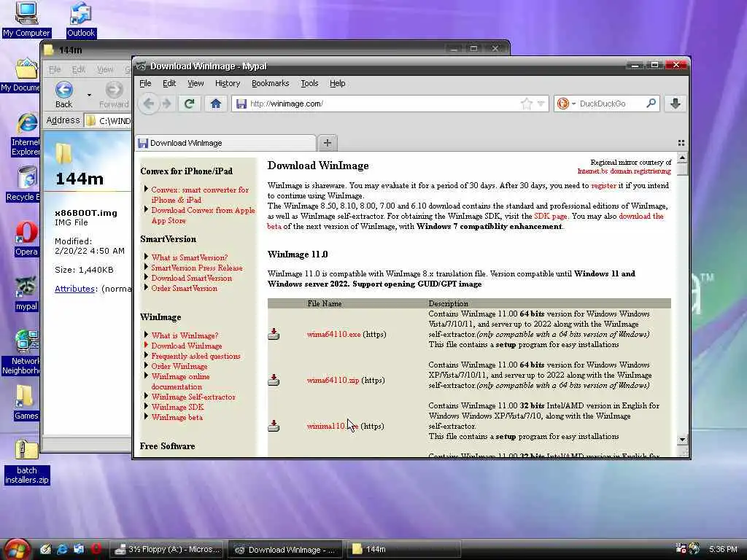Open the History menu
The image size is (747, 560).
tap(228, 83)
